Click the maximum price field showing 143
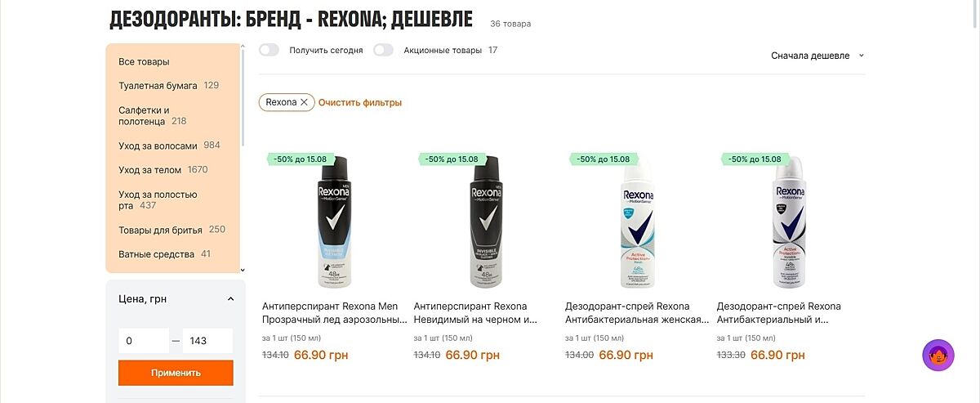 207,341
